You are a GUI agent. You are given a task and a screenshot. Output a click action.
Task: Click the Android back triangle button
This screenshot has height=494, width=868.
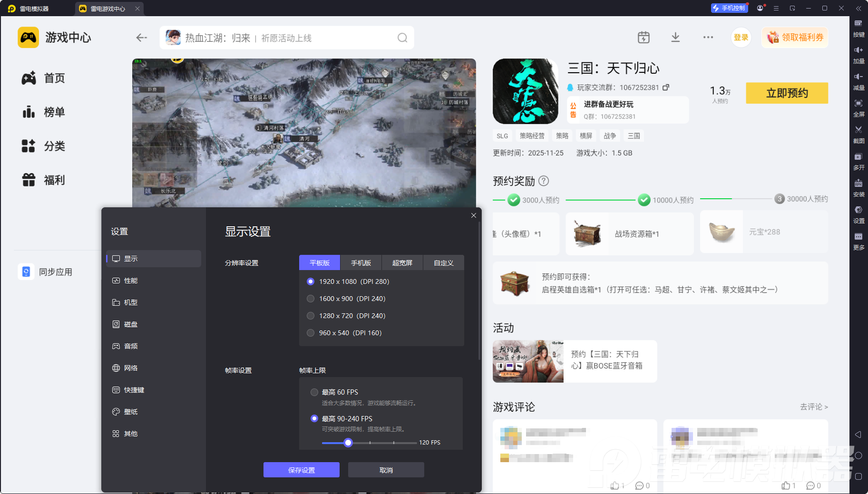858,435
